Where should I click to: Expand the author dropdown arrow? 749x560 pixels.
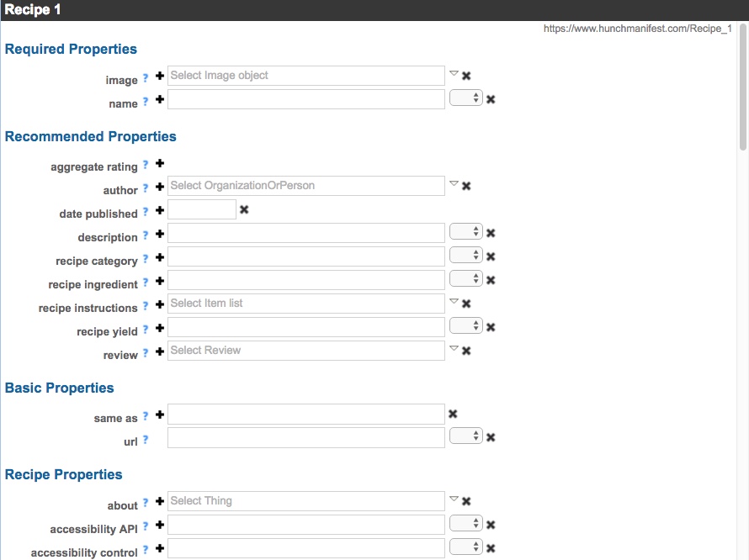(454, 183)
